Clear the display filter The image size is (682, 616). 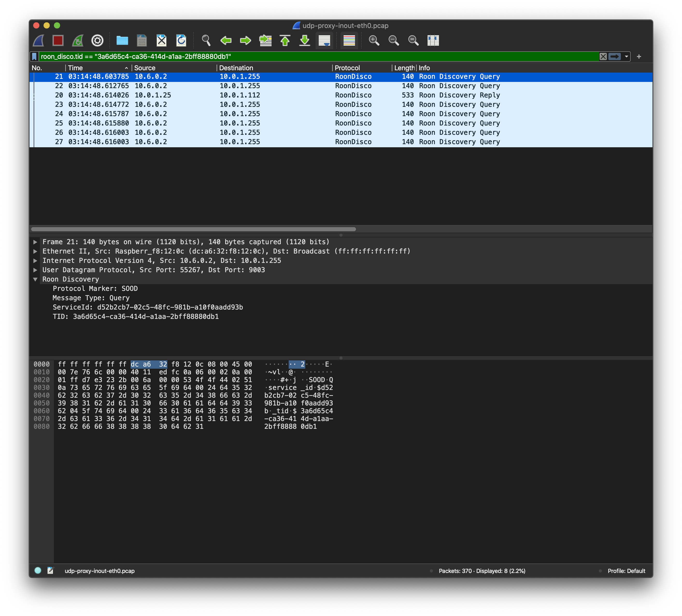coord(603,57)
